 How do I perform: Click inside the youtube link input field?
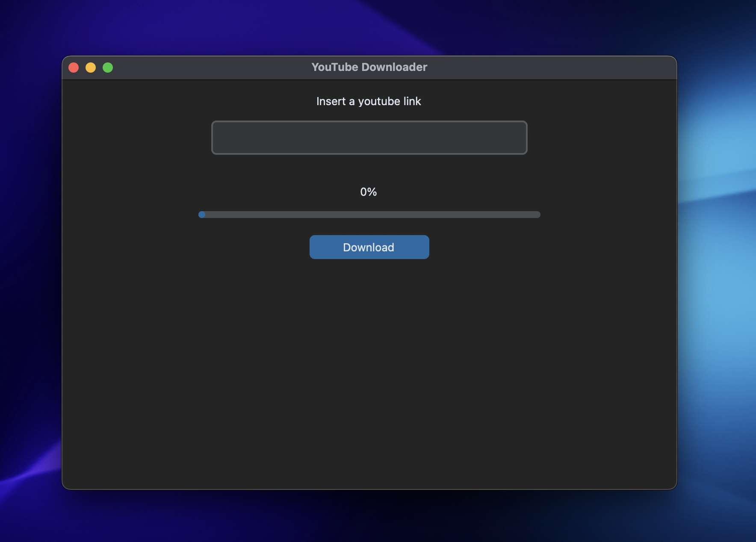click(x=369, y=137)
